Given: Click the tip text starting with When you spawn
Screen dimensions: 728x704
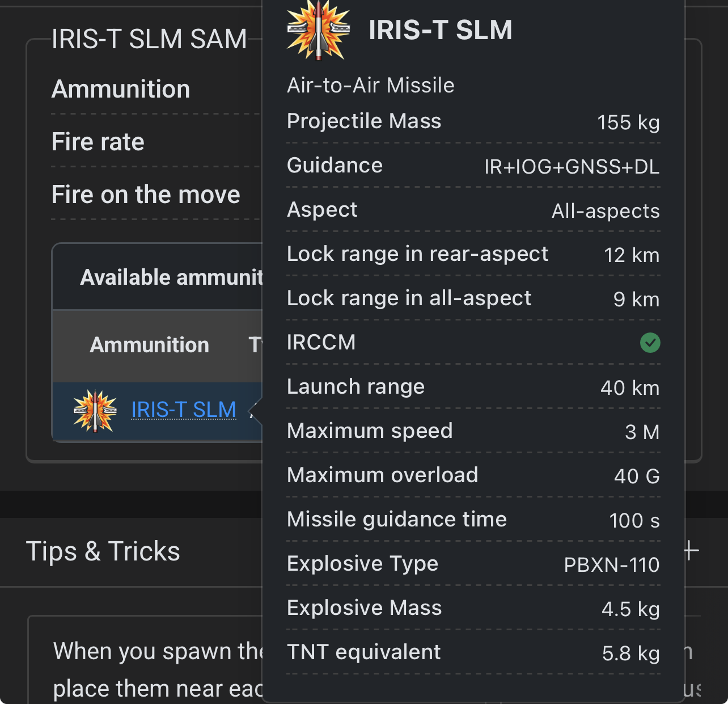Looking at the screenshot, I should pyautogui.click(x=158, y=651).
